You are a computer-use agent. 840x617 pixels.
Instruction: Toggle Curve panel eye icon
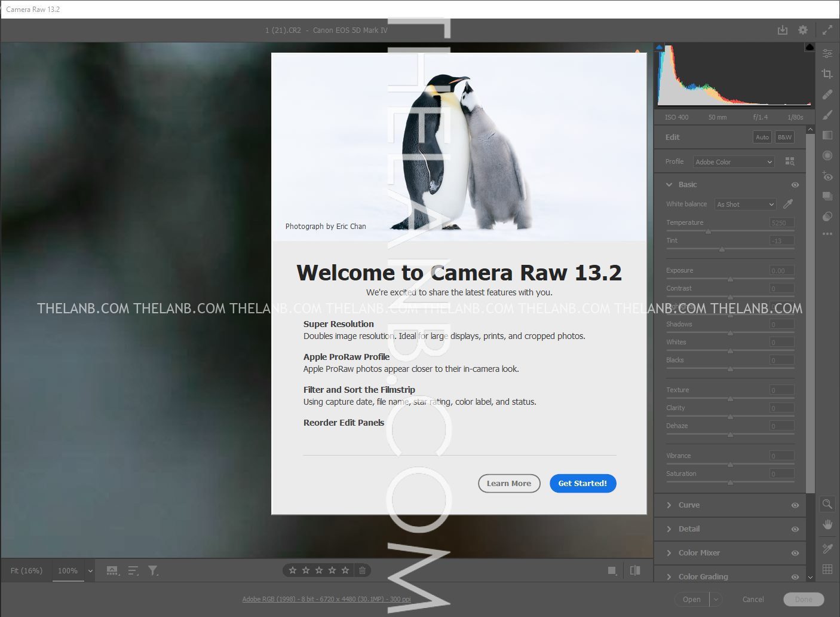pos(795,505)
